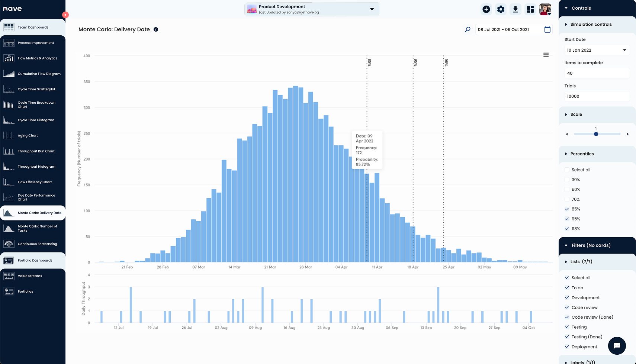Open the Monte Carlo info tooltip
Viewport: 636px width, 364px height.
point(156,29)
